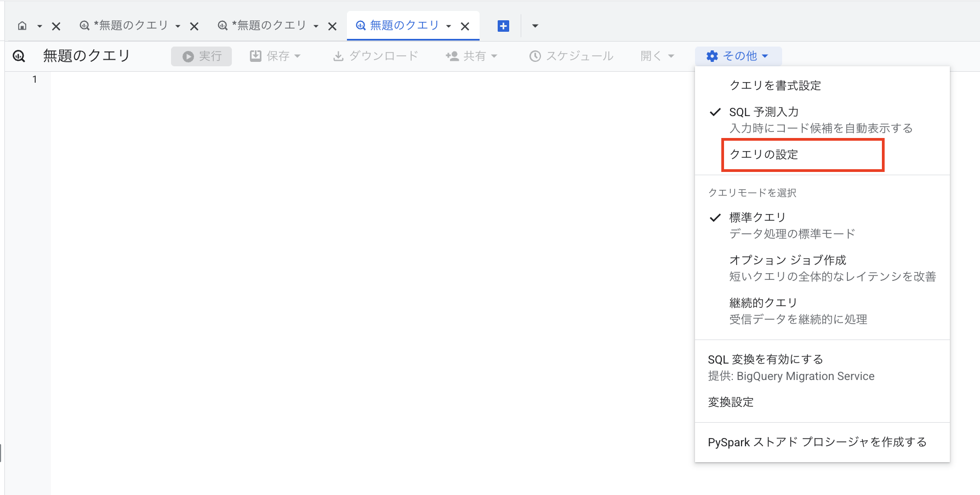Click SQL 変換を有効にする
Screen dimensions: 980x495
[x=765, y=359]
